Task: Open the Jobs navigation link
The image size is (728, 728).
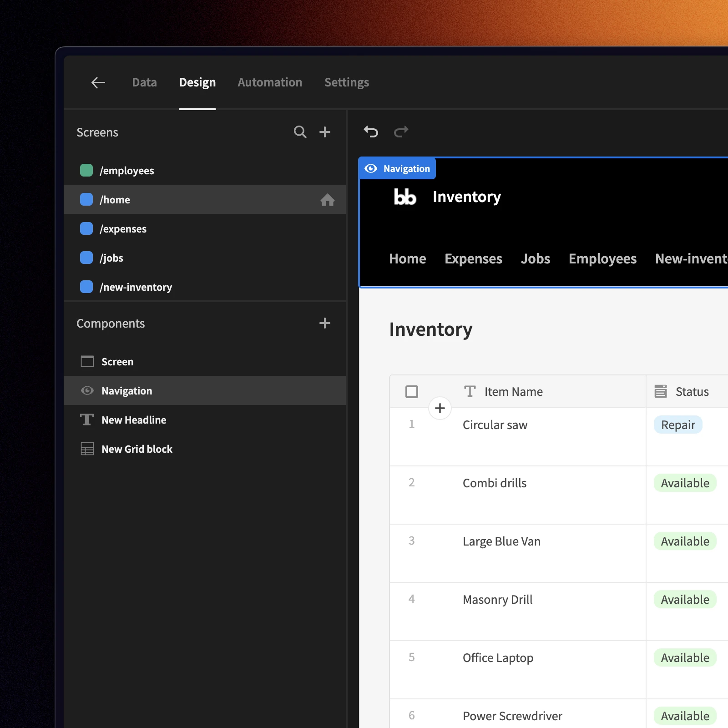Action: 536,258
